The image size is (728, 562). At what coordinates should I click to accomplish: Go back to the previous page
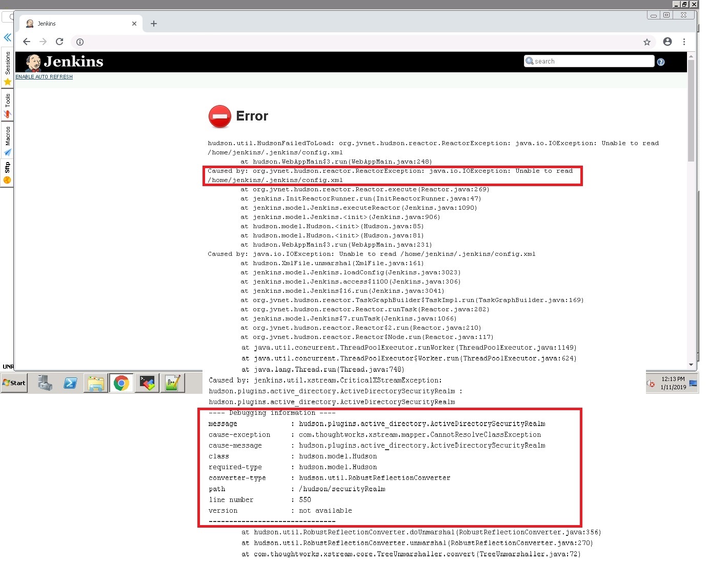tap(27, 42)
